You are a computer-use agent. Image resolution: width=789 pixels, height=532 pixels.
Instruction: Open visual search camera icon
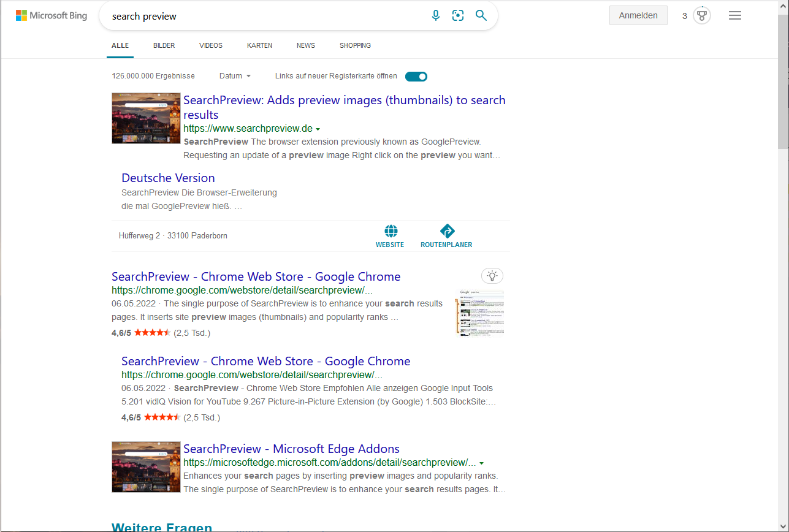pos(458,15)
